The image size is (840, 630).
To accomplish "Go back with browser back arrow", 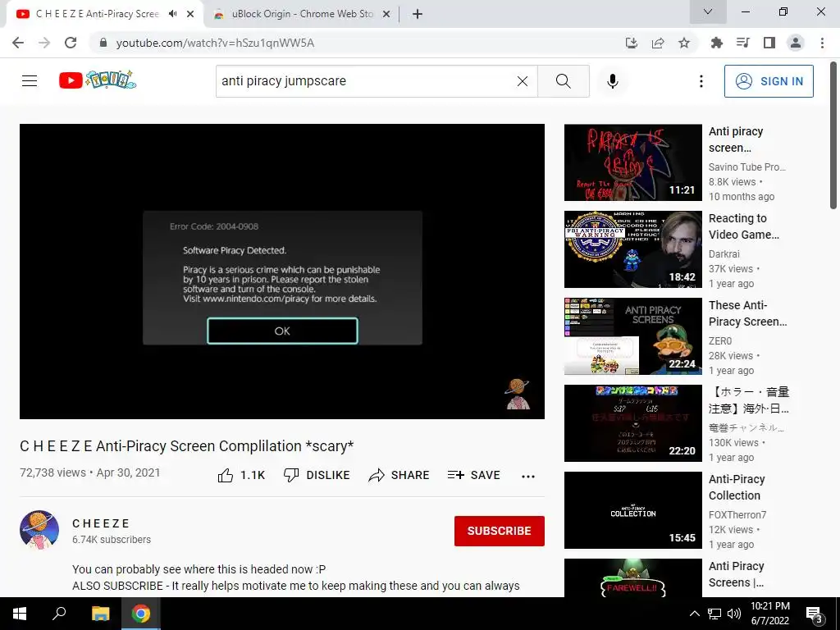I will click(18, 43).
